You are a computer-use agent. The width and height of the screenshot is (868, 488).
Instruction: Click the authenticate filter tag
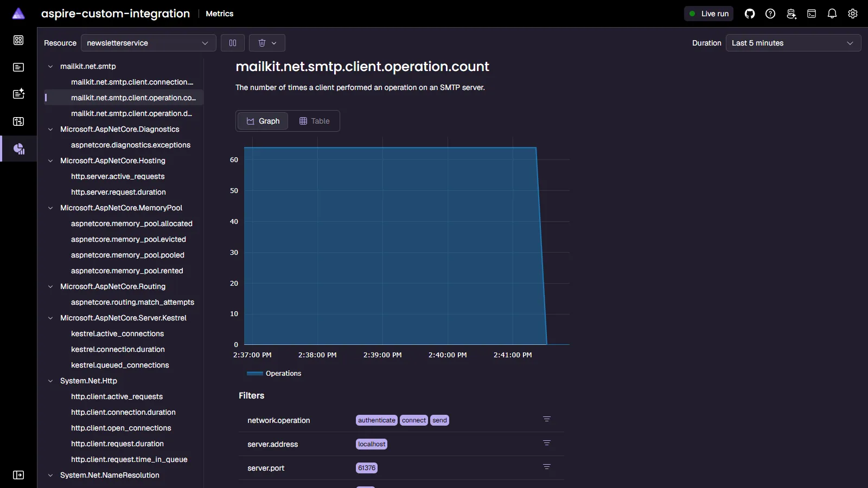pyautogui.click(x=376, y=420)
